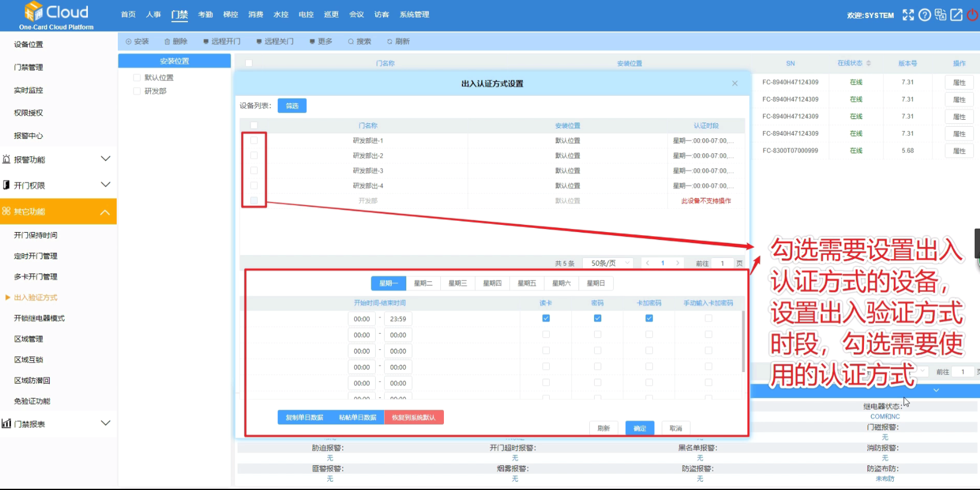Click 属性 button for first FC-8940H47124309 row

click(959, 83)
